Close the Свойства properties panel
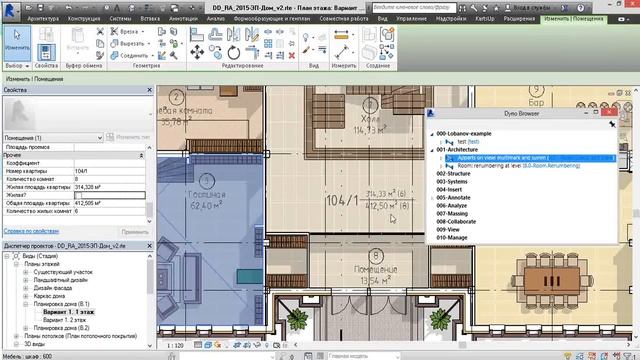 pyautogui.click(x=149, y=90)
